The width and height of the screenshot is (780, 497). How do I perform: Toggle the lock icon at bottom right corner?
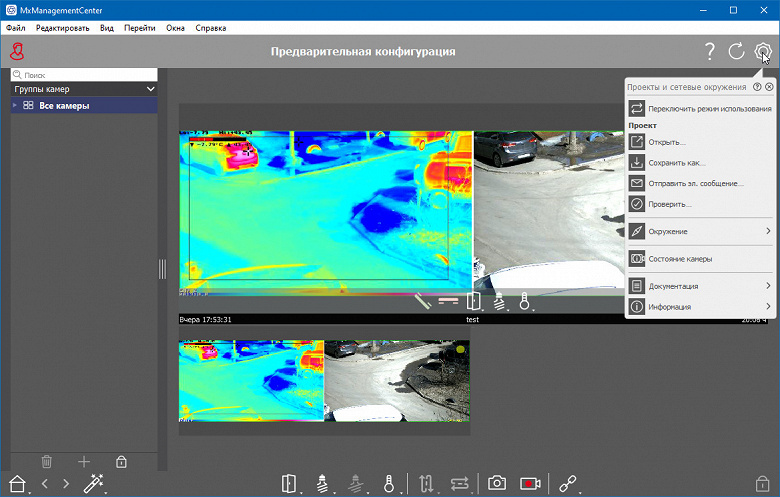pyautogui.click(x=762, y=483)
